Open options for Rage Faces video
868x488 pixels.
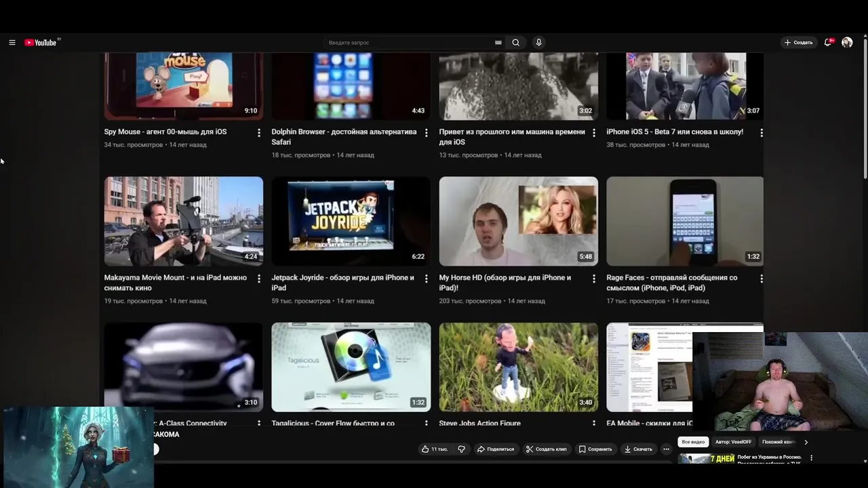click(x=762, y=279)
